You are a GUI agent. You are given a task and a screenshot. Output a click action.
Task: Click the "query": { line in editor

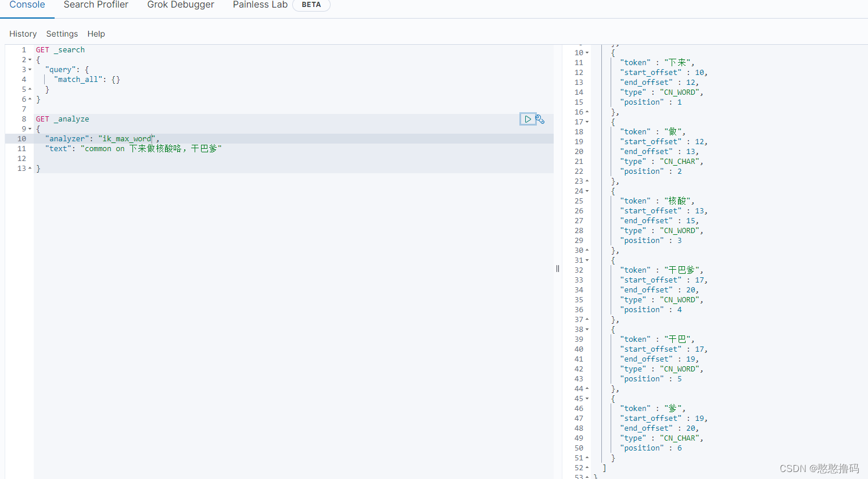(x=67, y=70)
